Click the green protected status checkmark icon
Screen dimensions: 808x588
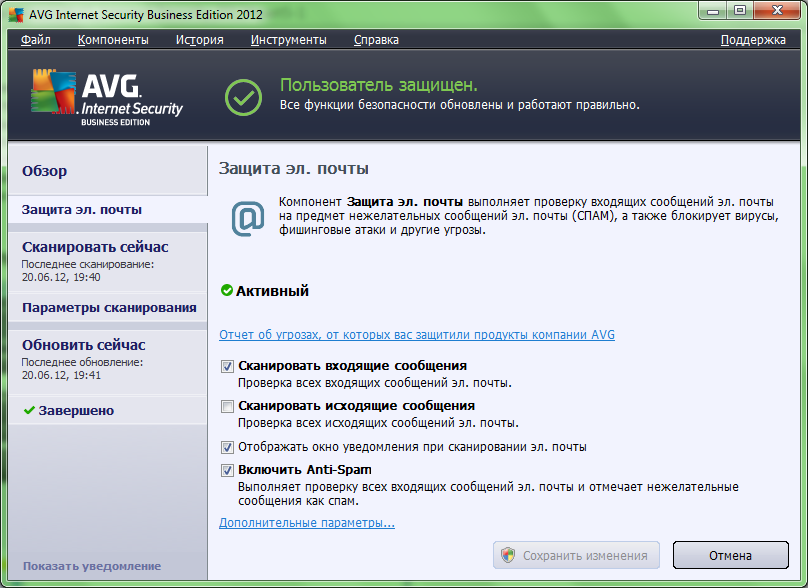pyautogui.click(x=243, y=97)
